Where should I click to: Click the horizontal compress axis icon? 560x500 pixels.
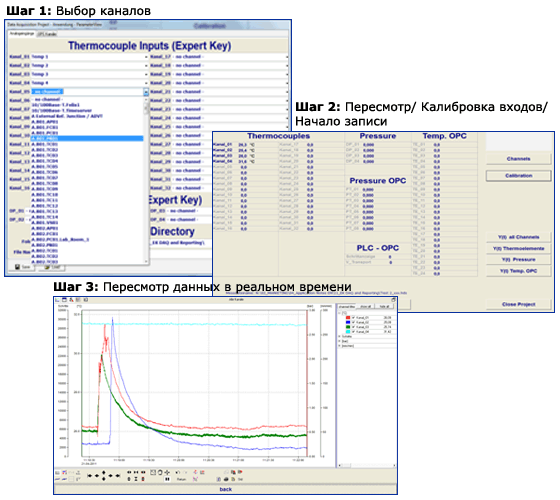click(136, 472)
